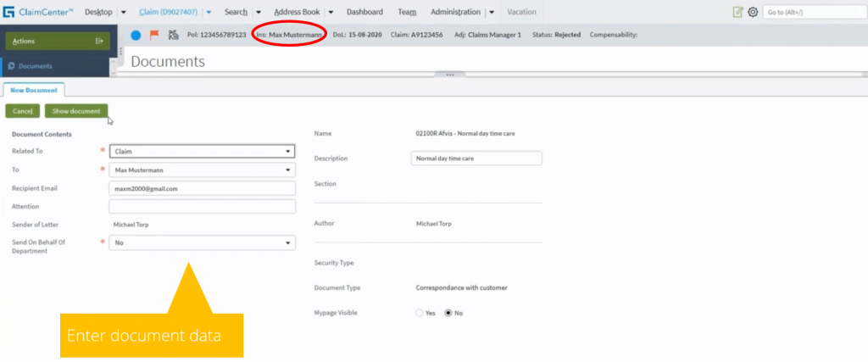This screenshot has height=362, width=868.
Task: Open the Vacation tab
Action: [x=521, y=12]
